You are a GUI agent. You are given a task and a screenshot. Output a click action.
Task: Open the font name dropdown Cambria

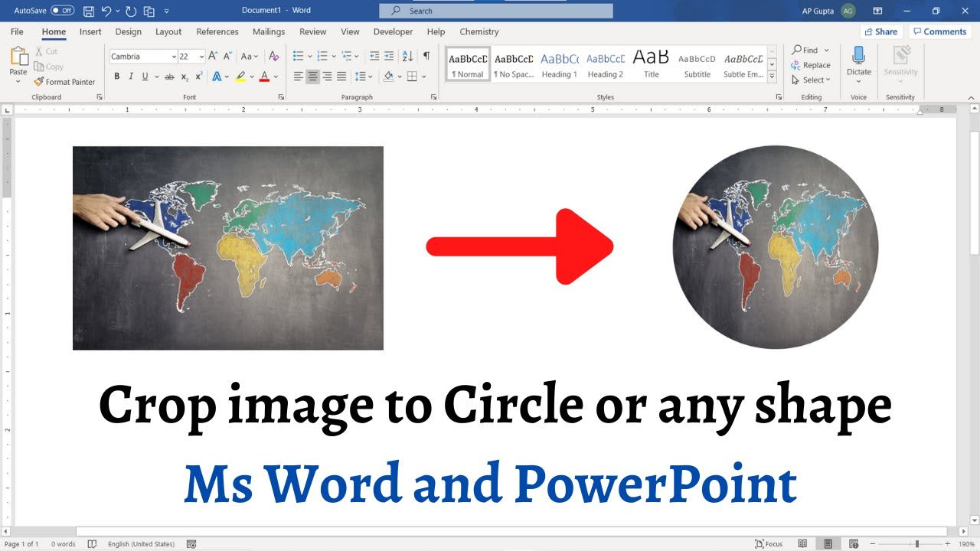pos(143,57)
